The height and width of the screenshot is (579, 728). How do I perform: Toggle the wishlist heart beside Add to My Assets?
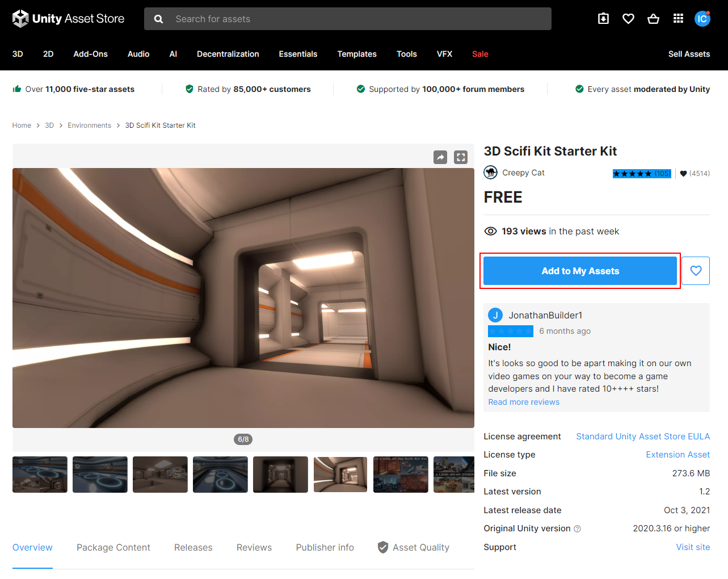696,271
